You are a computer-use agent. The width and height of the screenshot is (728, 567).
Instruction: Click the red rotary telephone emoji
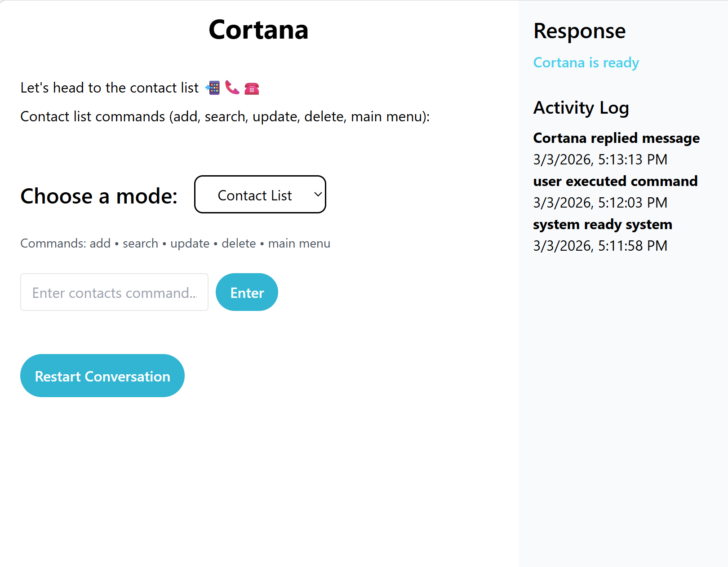pos(252,88)
